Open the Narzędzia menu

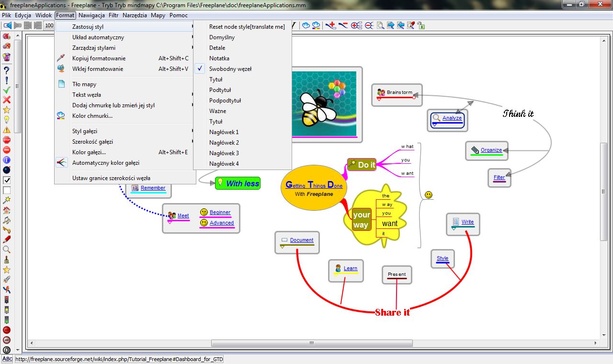[x=135, y=15]
